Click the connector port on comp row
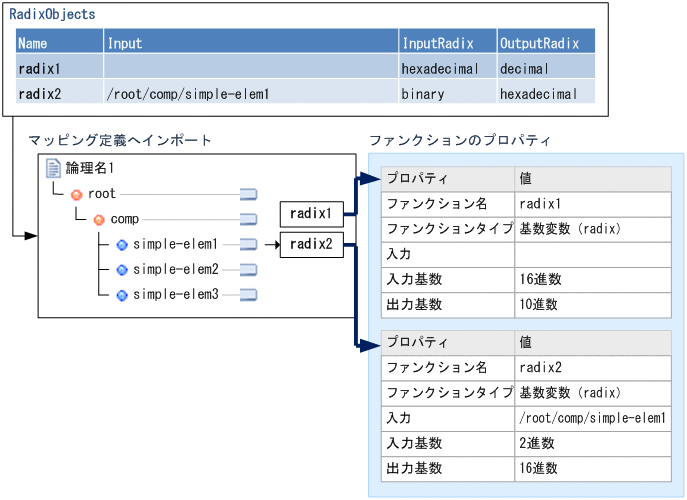The height and width of the screenshot is (500, 687). (x=248, y=220)
